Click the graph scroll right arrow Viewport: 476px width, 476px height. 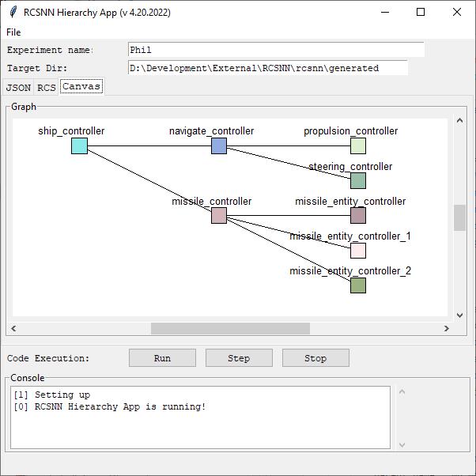(446, 328)
